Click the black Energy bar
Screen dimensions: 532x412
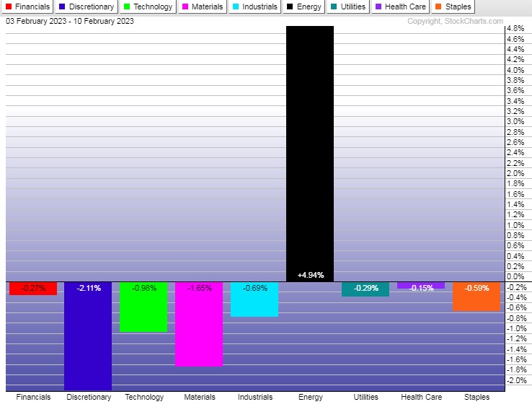pos(310,154)
